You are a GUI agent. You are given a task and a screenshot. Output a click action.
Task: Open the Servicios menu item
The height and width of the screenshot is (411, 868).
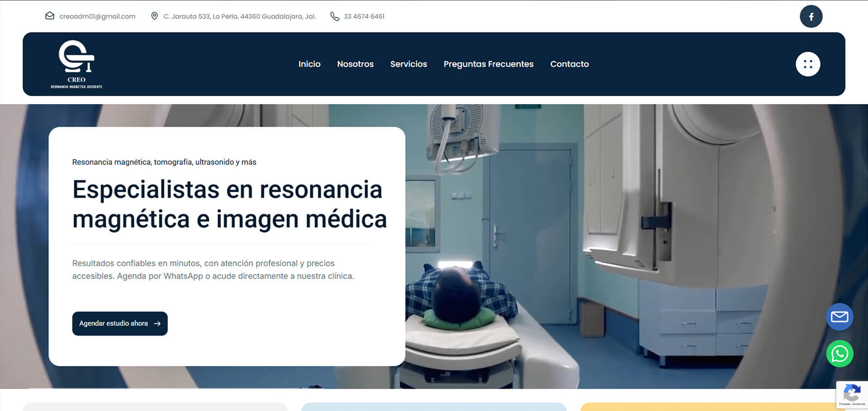[409, 64]
